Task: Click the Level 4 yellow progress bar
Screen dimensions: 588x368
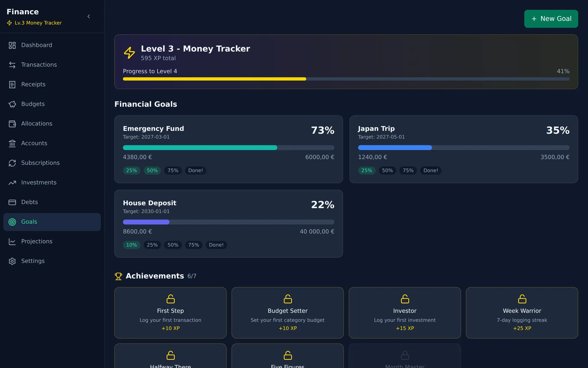Action: click(346, 79)
